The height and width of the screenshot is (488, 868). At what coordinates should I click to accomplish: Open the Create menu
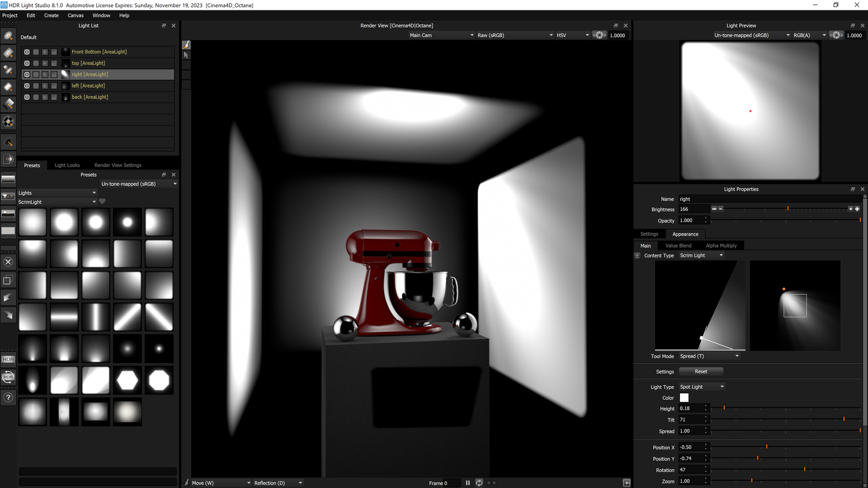point(51,15)
